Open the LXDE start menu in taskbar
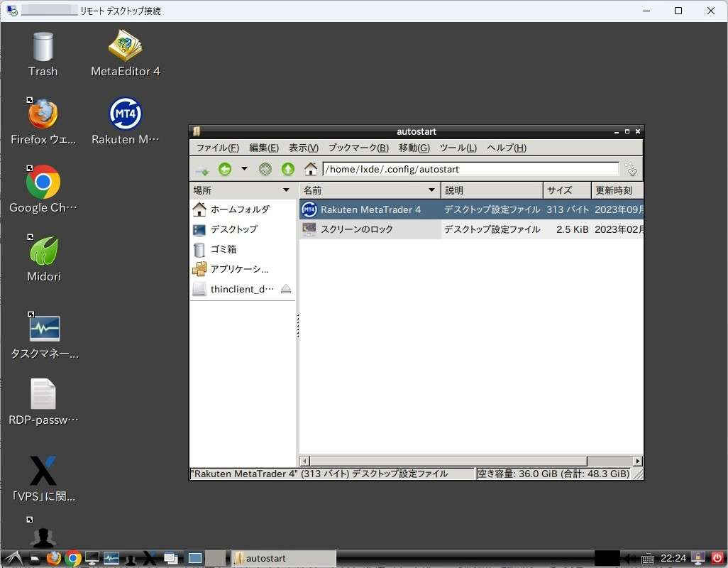Image resolution: width=728 pixels, height=568 pixels. [13, 558]
